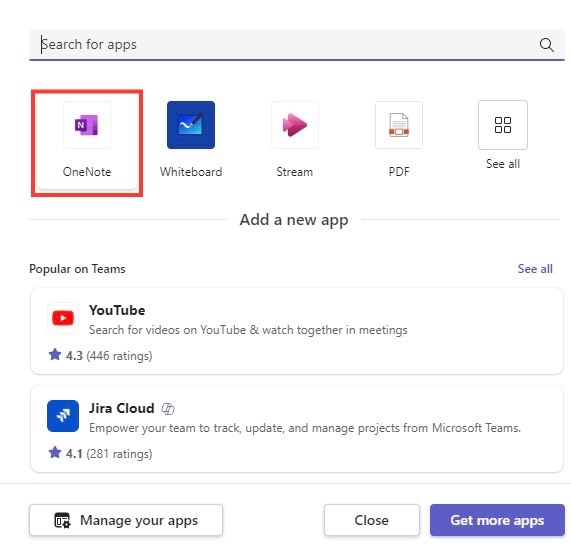Click the Get more apps button

[497, 520]
